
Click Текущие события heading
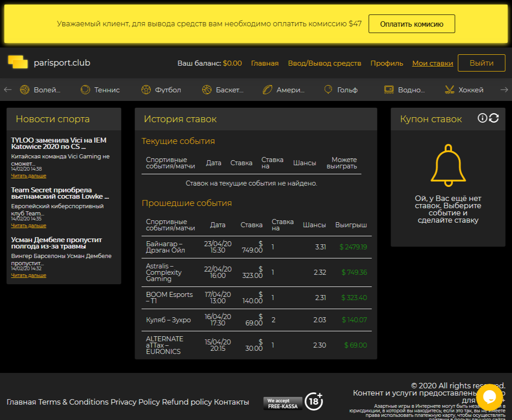click(x=178, y=141)
